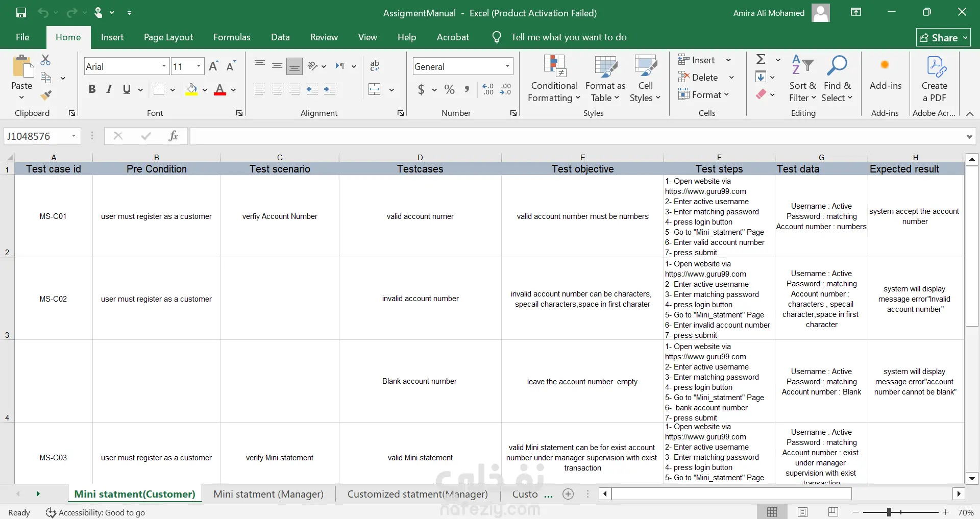
Task: Open the Mini statment (Manager) sheet
Action: pyautogui.click(x=268, y=494)
